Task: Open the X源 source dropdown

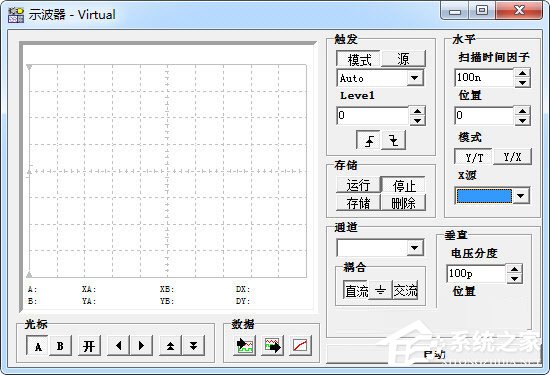Action: [521, 196]
